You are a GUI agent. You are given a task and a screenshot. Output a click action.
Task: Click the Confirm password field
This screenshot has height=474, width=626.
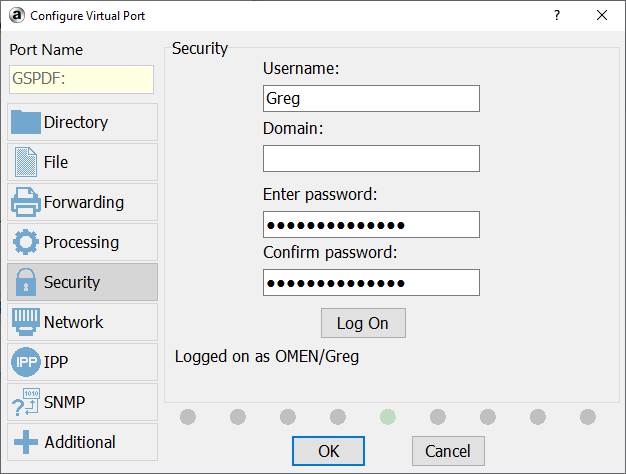pyautogui.click(x=371, y=283)
